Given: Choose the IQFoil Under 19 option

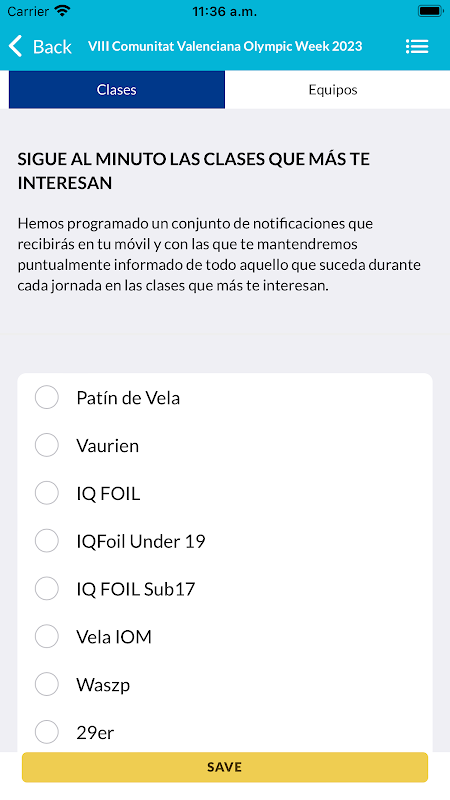Looking at the screenshot, I should 225,541.
